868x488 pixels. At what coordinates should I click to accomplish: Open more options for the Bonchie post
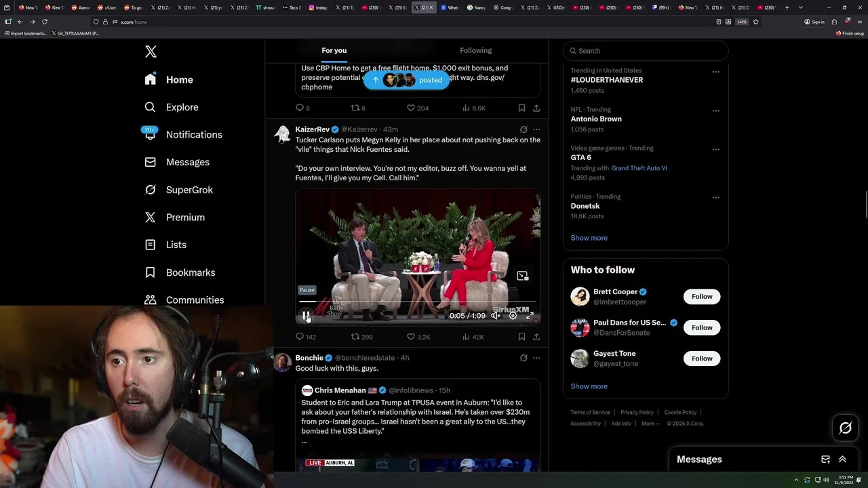(536, 358)
